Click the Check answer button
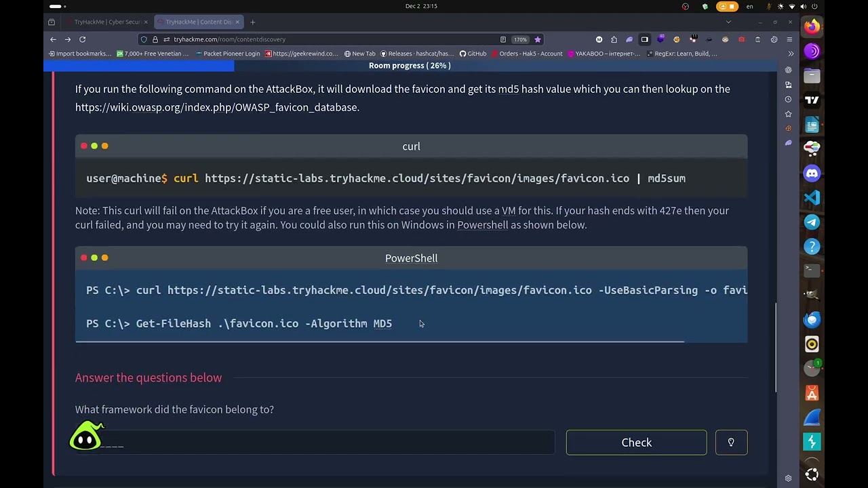The image size is (868, 488). [636, 443]
